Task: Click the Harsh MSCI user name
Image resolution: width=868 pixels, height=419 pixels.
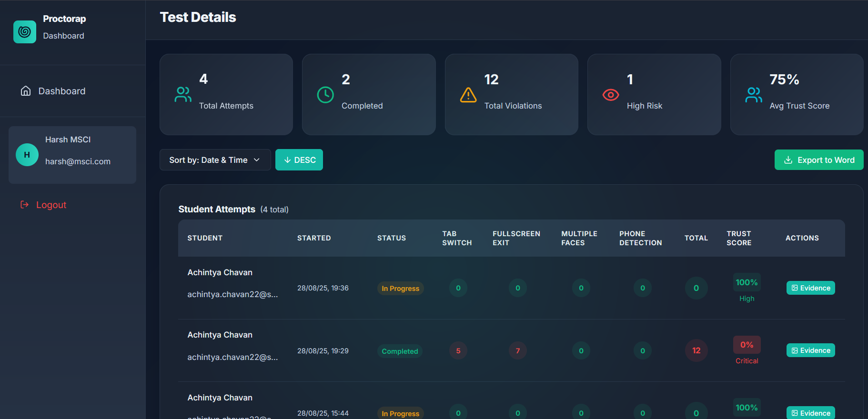Action: (68, 140)
